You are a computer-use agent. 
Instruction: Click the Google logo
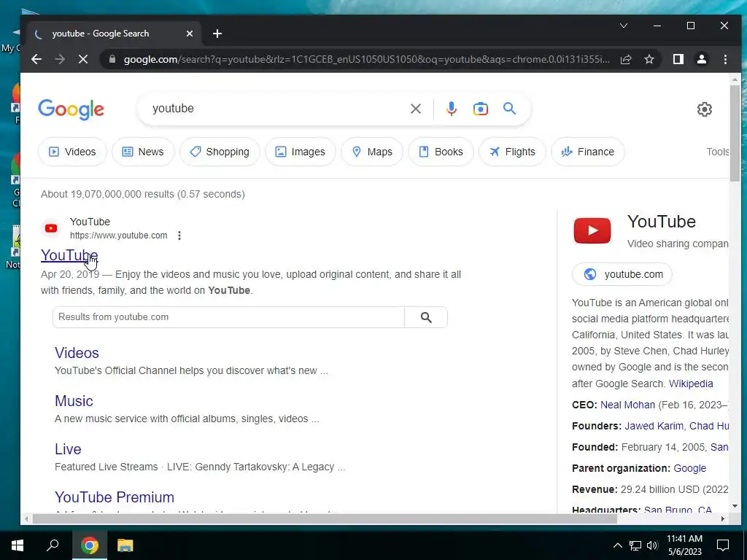click(71, 109)
